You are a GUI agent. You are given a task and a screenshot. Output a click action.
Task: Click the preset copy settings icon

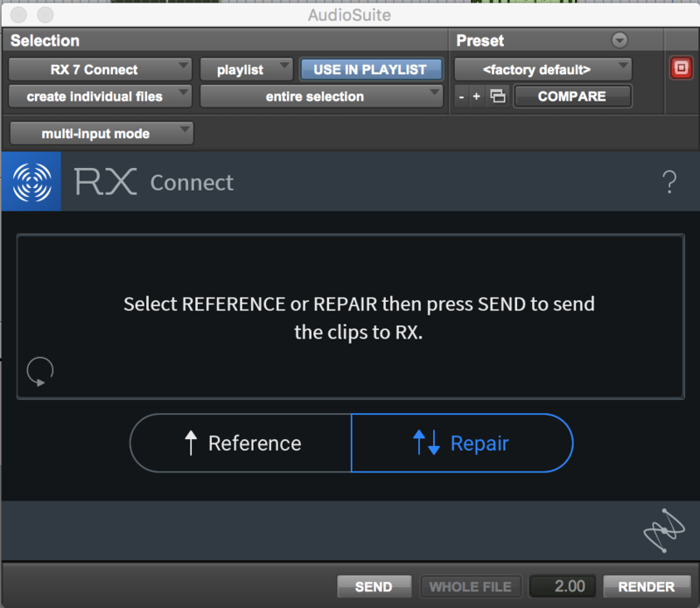point(498,96)
